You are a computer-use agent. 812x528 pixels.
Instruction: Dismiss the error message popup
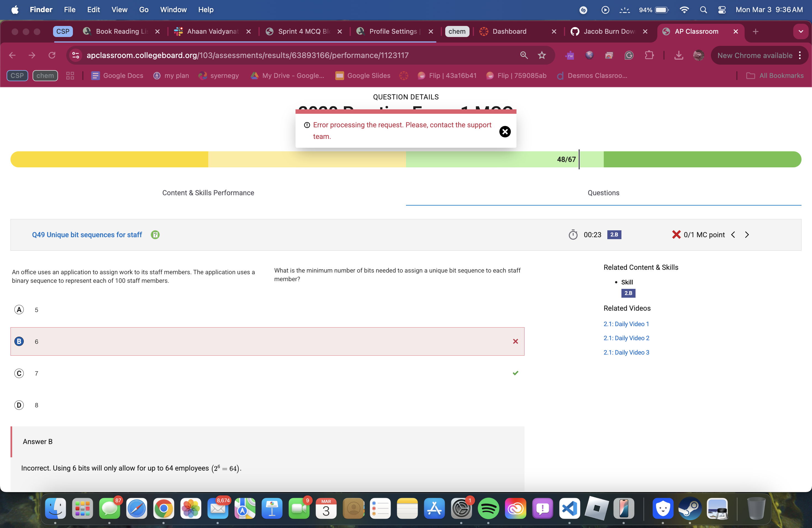coord(505,132)
